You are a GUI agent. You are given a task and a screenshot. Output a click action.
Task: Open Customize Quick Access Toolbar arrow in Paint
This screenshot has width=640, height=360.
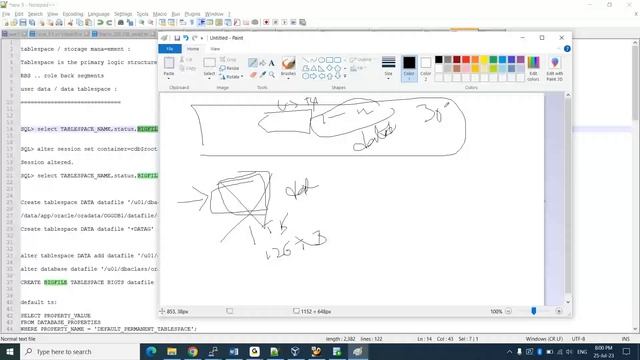202,38
